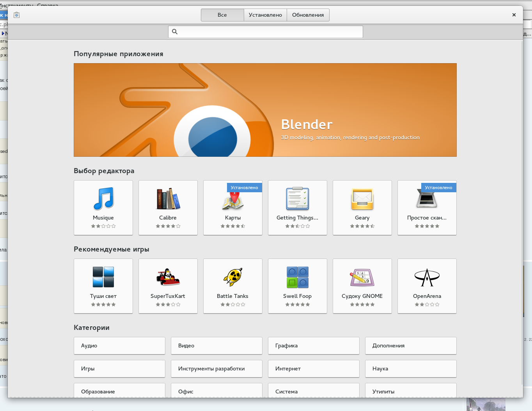Viewport: 532px width, 411px height.
Task: Focus the application search field
Action: [x=266, y=32]
